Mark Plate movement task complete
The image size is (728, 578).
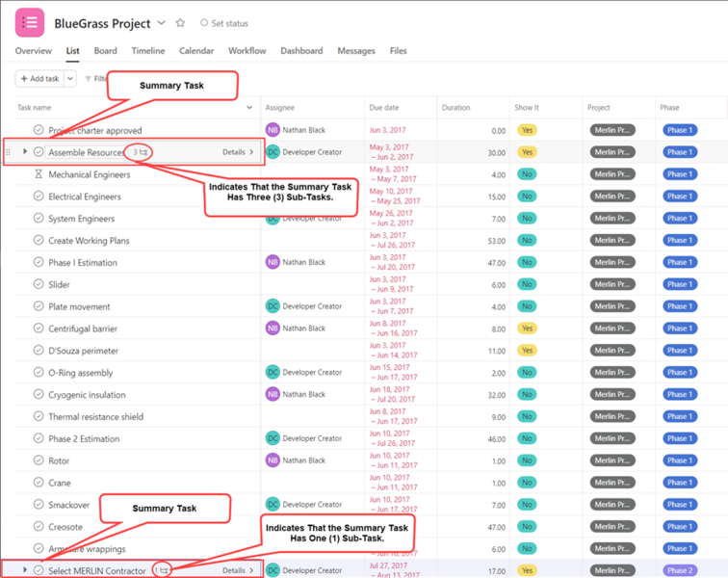click(x=39, y=306)
